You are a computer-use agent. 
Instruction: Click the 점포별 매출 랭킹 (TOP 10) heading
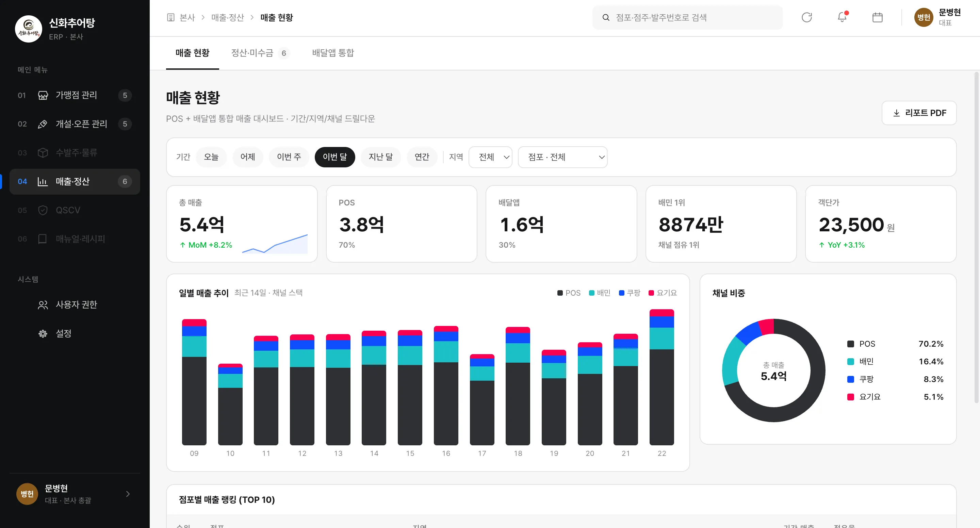tap(227, 500)
